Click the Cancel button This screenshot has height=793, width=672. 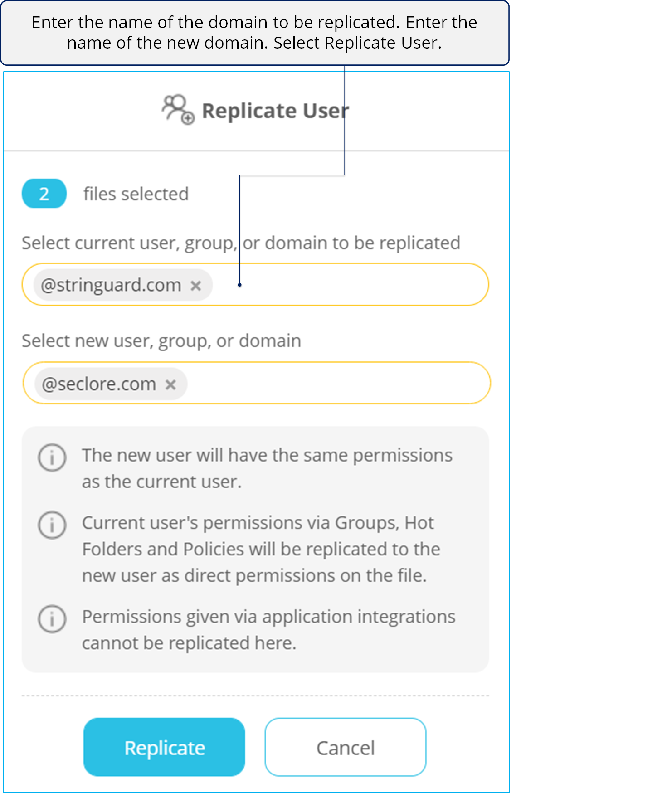346,747
